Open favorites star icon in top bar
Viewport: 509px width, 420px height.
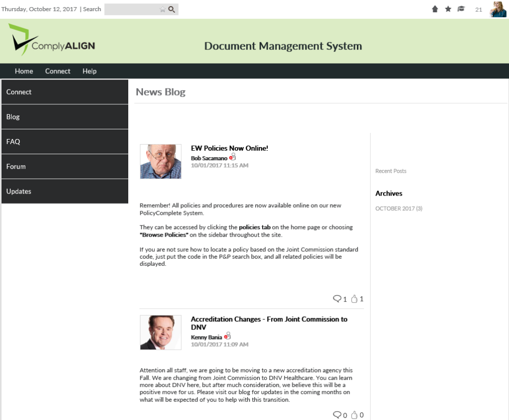coord(448,9)
